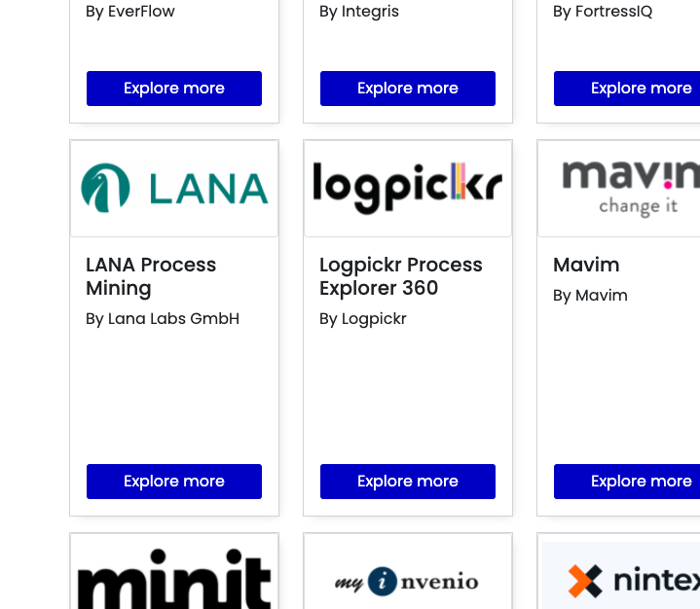
Task: Click the Mavim change it logo
Action: 619,189
